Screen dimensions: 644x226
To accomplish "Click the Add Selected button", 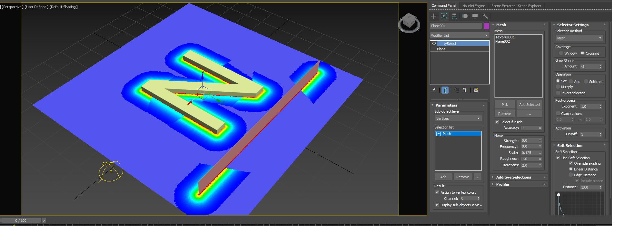I will [529, 105].
